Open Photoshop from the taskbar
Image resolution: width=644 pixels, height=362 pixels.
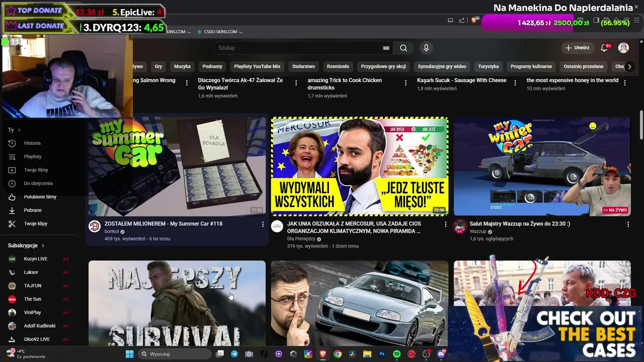point(382,354)
